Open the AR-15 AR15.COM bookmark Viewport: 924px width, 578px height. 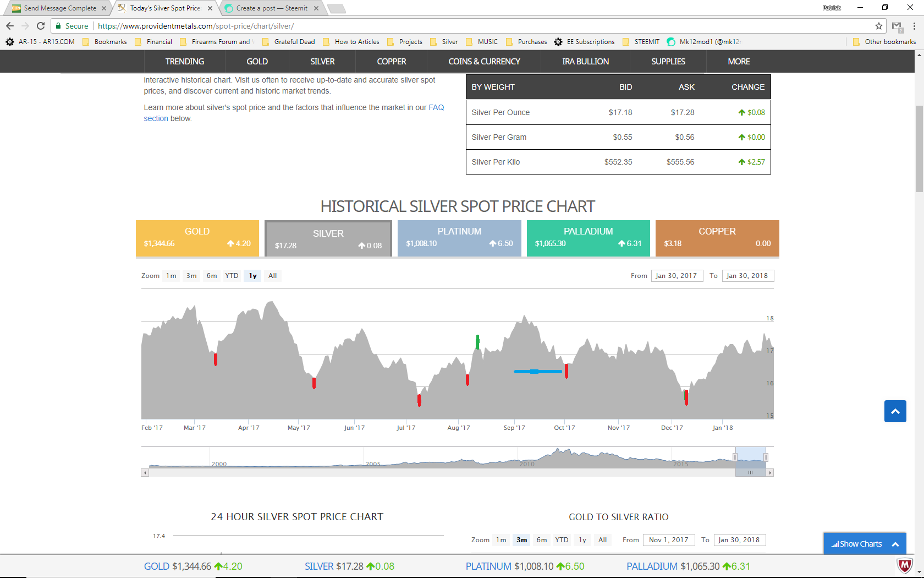(x=40, y=42)
